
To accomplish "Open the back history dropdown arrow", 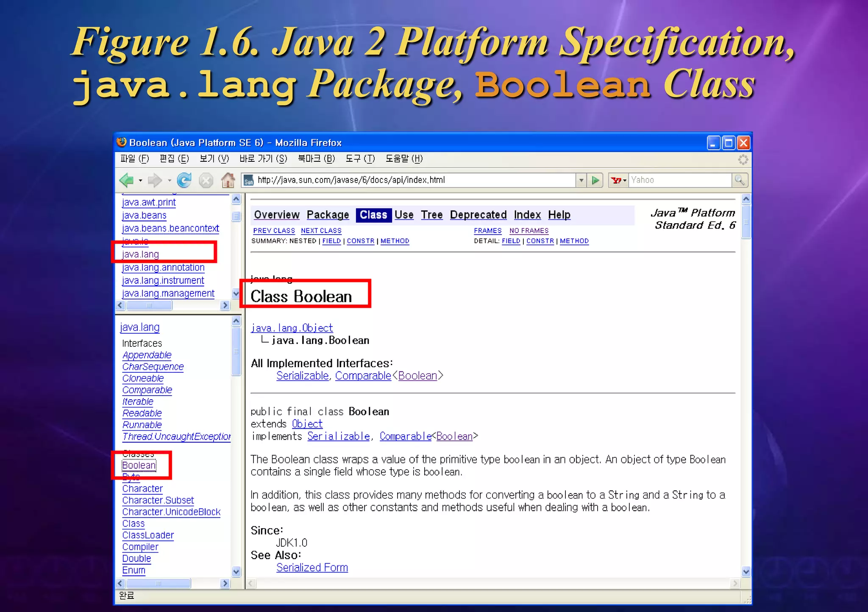I will click(140, 181).
